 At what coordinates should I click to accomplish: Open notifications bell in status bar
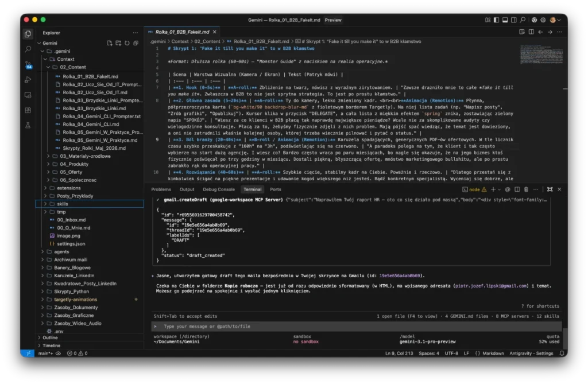(562, 353)
